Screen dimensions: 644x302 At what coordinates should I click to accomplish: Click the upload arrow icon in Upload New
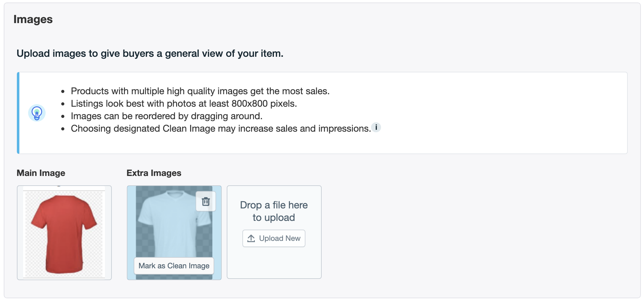pos(251,238)
